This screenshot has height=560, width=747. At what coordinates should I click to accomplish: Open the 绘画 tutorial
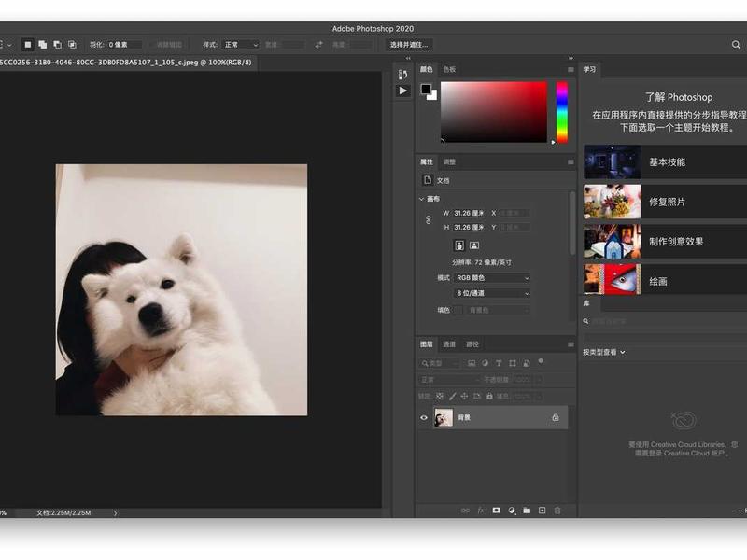point(665,281)
